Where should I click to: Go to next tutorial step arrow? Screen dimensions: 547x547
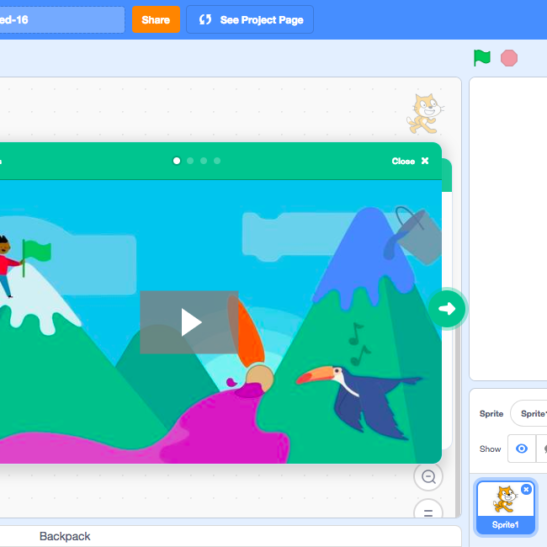pyautogui.click(x=447, y=308)
